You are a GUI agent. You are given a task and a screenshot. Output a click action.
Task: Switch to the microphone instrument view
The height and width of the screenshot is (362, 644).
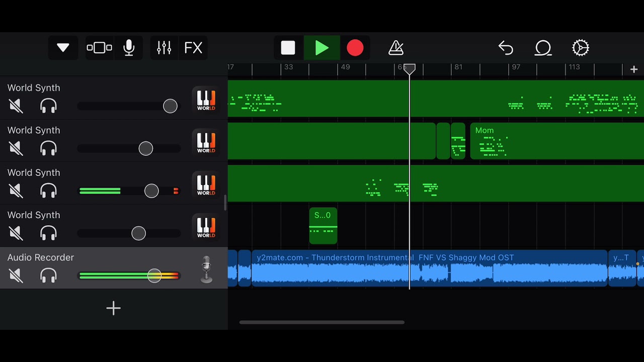click(x=129, y=48)
